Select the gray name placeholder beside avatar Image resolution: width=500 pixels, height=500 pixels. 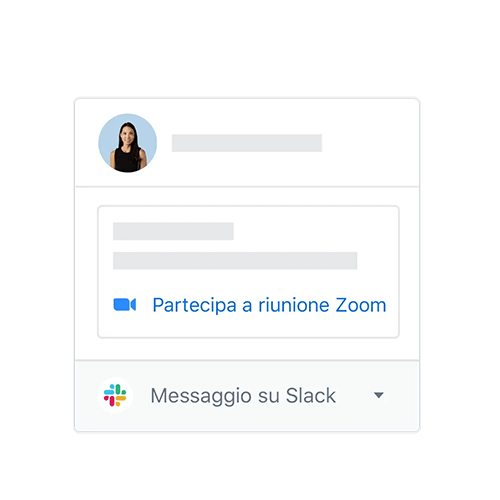click(247, 143)
